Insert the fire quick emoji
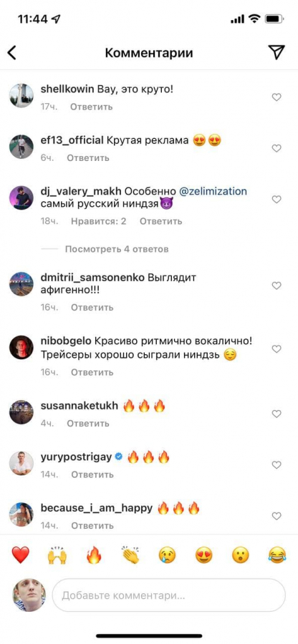 click(94, 555)
